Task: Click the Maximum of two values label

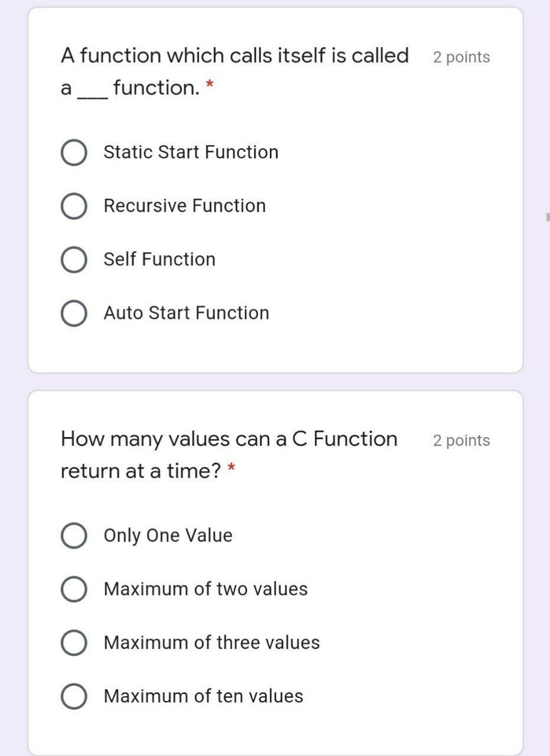Action: (x=206, y=589)
